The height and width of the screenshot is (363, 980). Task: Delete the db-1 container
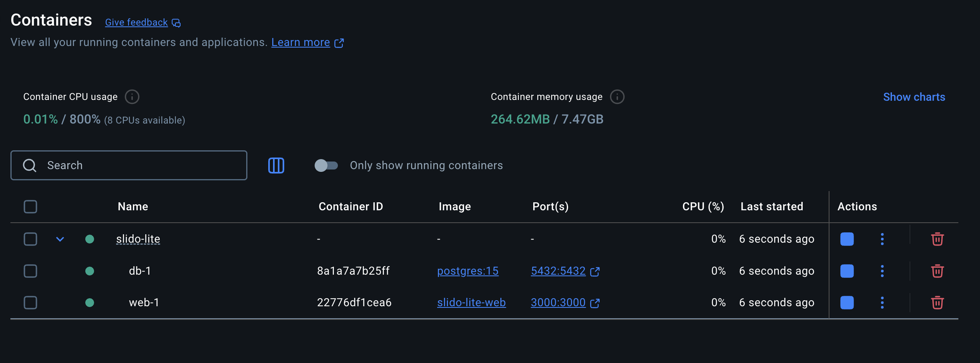coord(937,271)
